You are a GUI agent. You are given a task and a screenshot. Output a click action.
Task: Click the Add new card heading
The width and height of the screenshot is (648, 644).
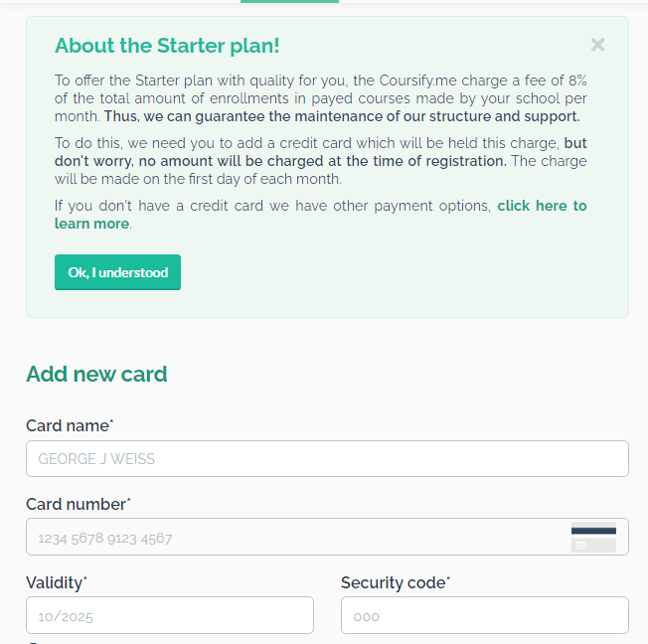(x=96, y=374)
